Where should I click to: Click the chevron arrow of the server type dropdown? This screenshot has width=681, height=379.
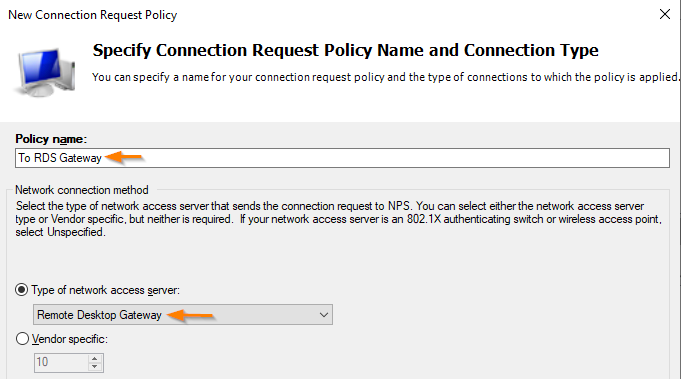324,315
